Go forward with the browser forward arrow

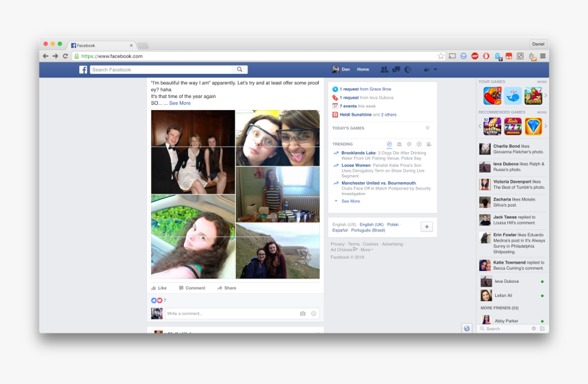(x=55, y=56)
